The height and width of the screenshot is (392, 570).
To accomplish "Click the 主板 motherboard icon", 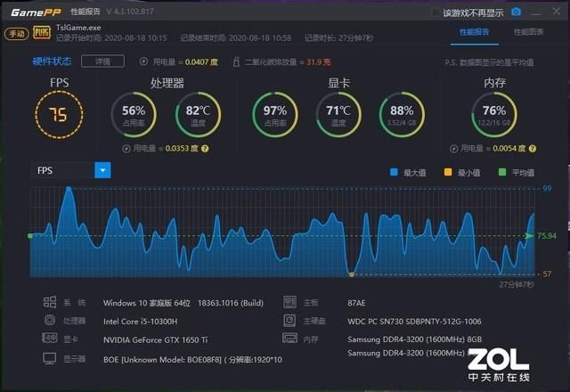I will tap(289, 302).
